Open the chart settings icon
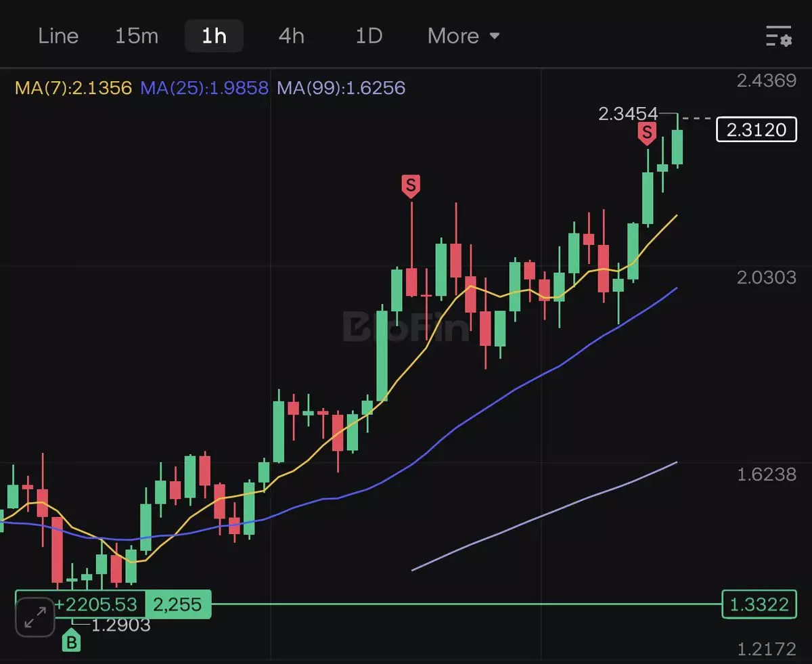 tap(778, 36)
